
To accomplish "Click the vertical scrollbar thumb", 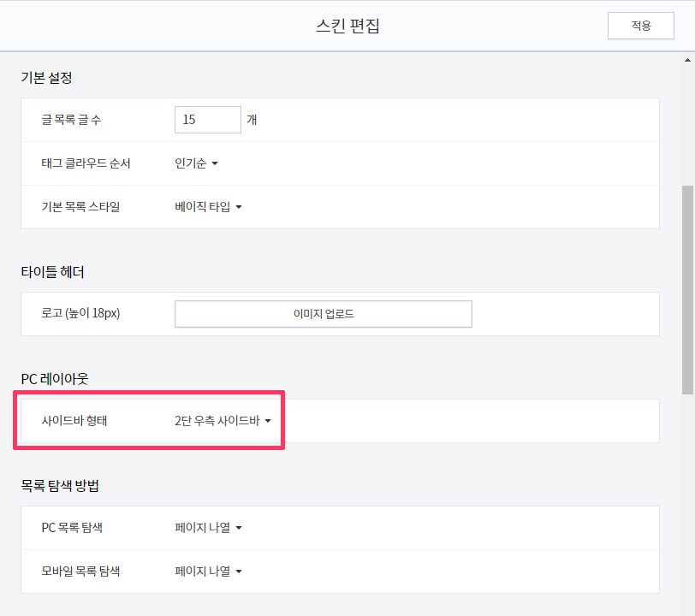I will [x=687, y=290].
